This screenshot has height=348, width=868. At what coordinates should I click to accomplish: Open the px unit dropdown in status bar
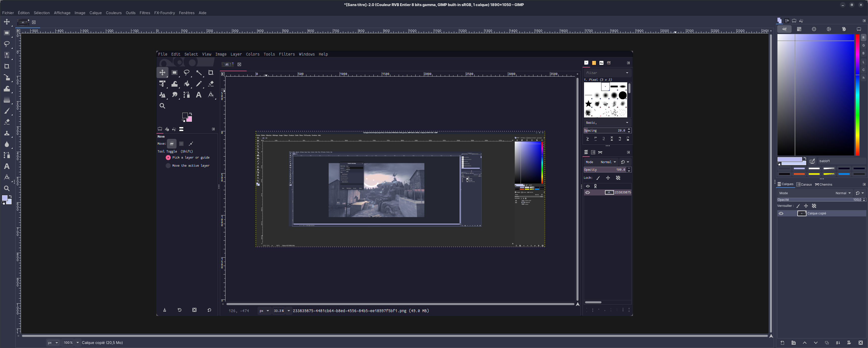pyautogui.click(x=53, y=343)
